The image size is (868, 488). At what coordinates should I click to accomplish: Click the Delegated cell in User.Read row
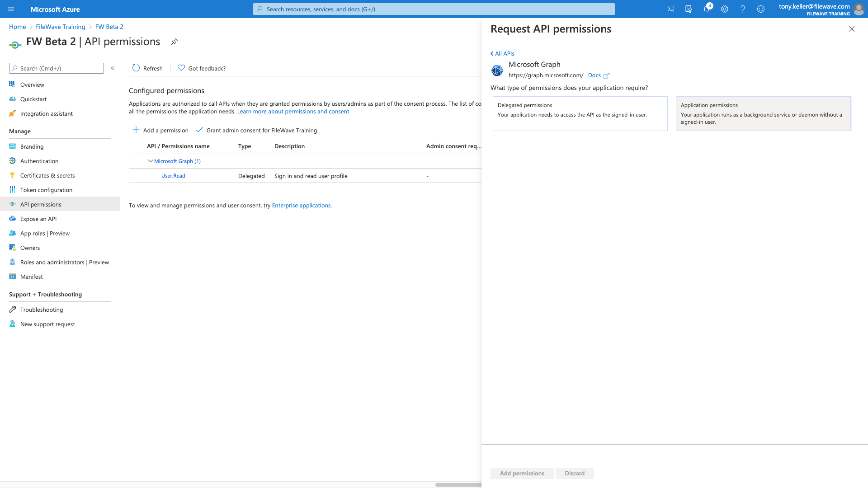(x=251, y=176)
